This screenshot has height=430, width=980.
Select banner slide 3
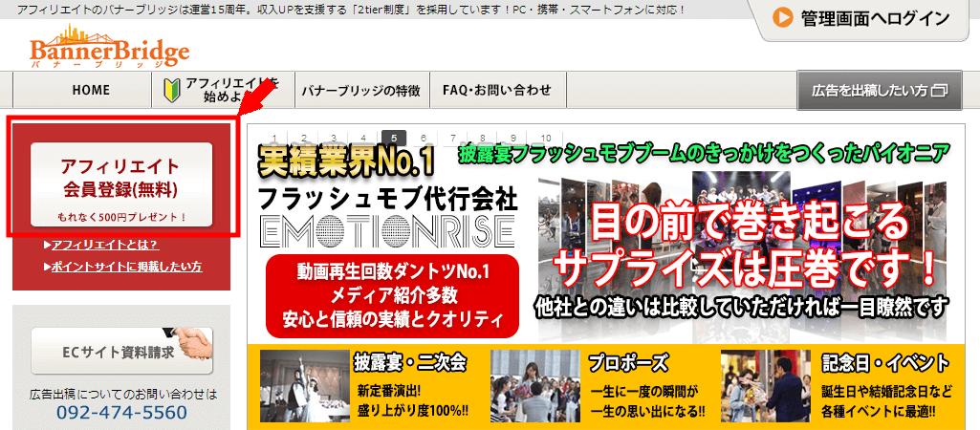pyautogui.click(x=334, y=138)
